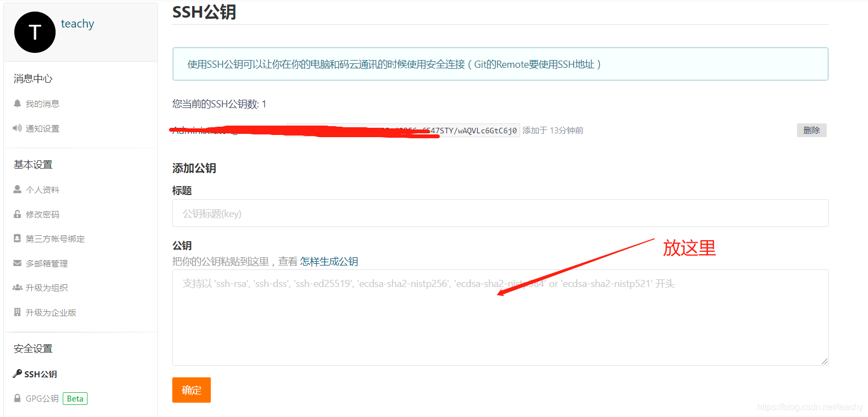This screenshot has height=417, width=868.
Task: Submit key with 确定 button
Action: 192,390
